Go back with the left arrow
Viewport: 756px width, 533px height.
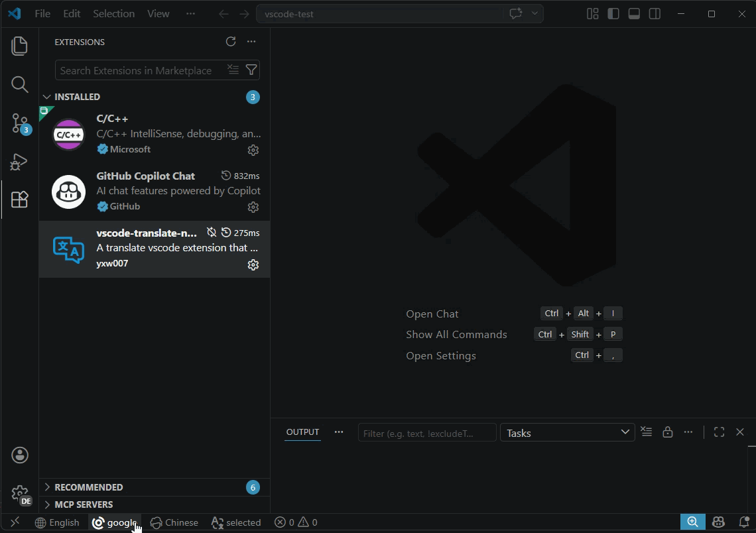[x=223, y=14]
